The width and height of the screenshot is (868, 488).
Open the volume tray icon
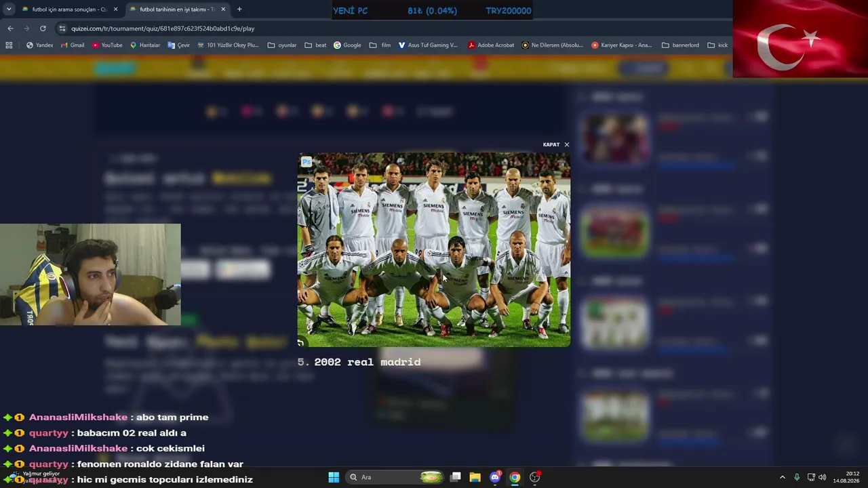coord(823,477)
